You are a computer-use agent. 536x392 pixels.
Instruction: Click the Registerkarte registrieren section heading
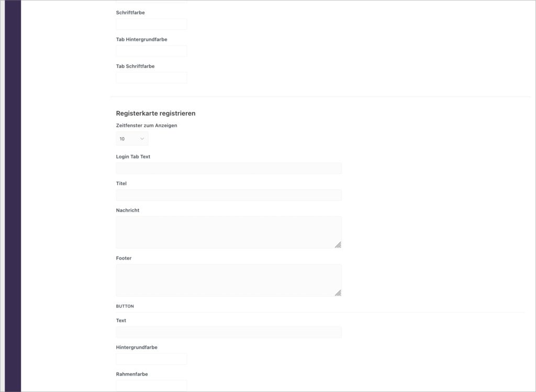155,113
